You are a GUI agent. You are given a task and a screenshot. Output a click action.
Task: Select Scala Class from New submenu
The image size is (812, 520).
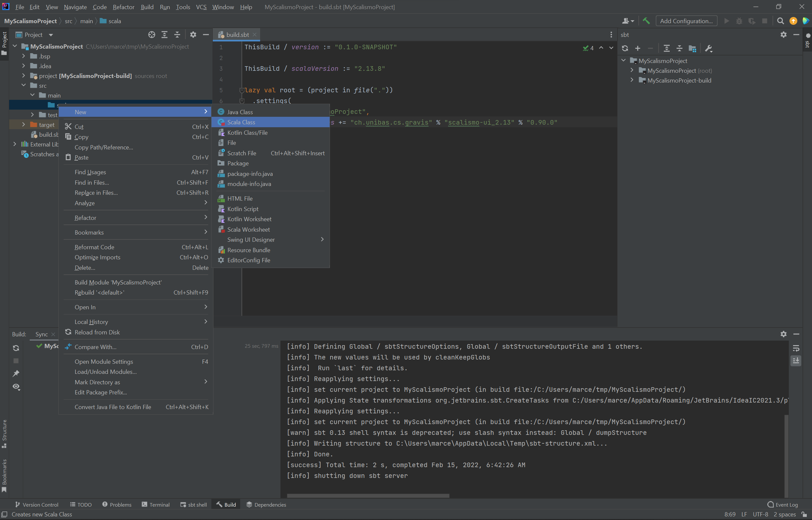coord(270,122)
